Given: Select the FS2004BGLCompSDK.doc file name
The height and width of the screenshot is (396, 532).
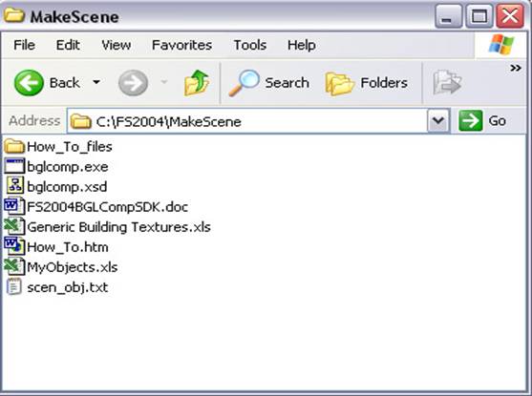Looking at the screenshot, I should point(107,207).
